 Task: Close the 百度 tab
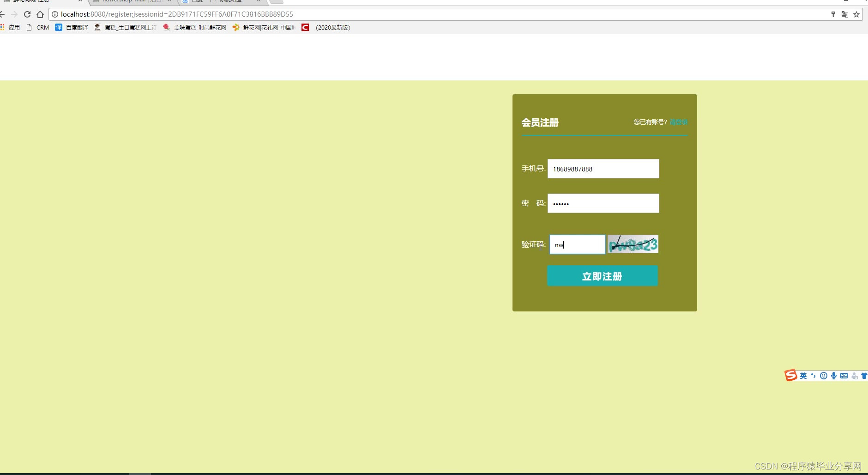pos(259,1)
